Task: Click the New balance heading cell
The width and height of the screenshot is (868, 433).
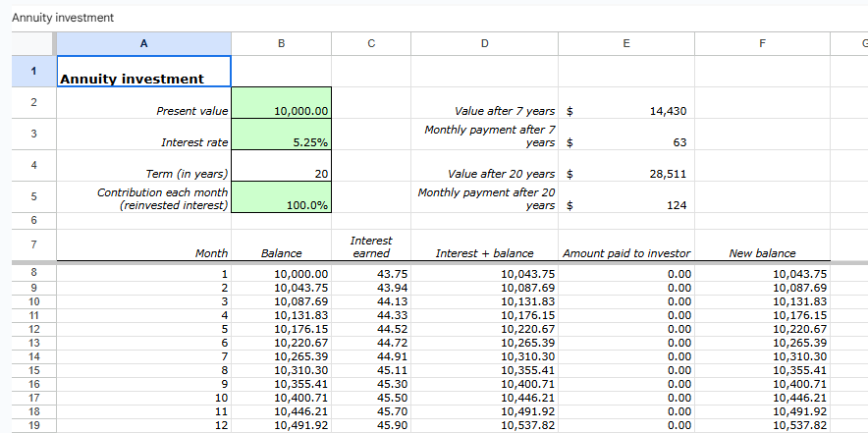Action: 762,253
